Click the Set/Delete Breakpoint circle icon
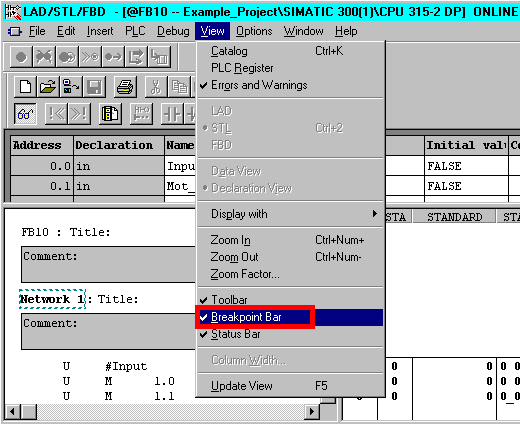Viewport: 520px width, 424px height. click(x=21, y=57)
